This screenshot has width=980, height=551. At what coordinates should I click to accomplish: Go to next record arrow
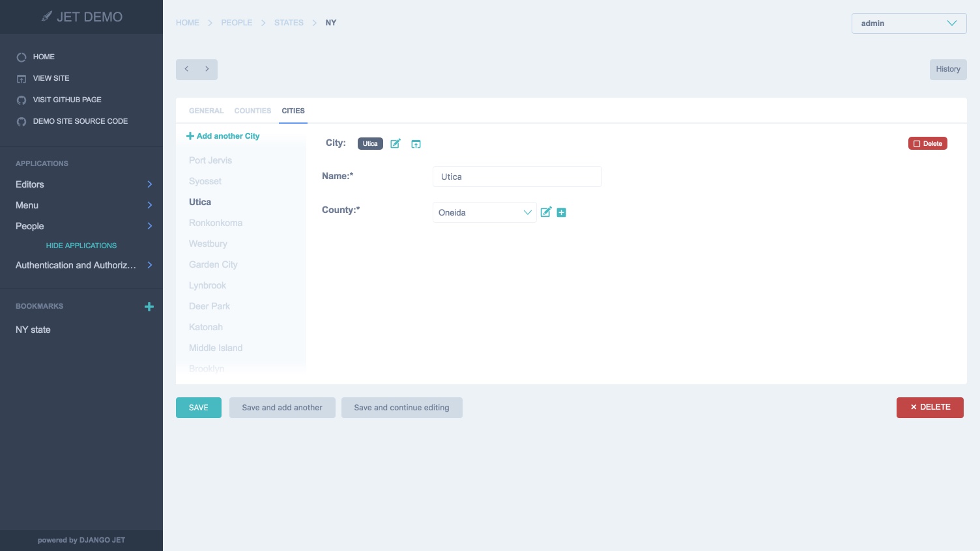tap(207, 69)
